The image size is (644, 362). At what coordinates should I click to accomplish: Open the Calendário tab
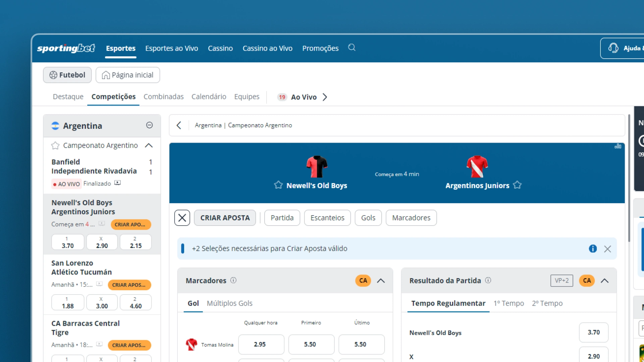click(209, 97)
